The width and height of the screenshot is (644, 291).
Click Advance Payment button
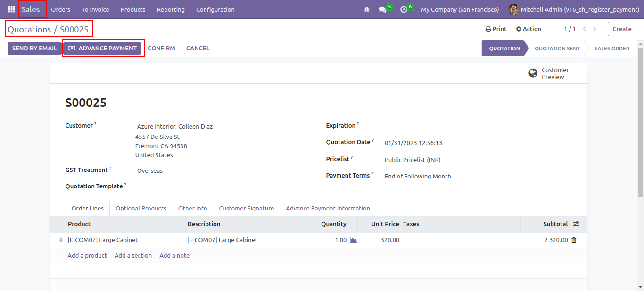pyautogui.click(x=103, y=48)
